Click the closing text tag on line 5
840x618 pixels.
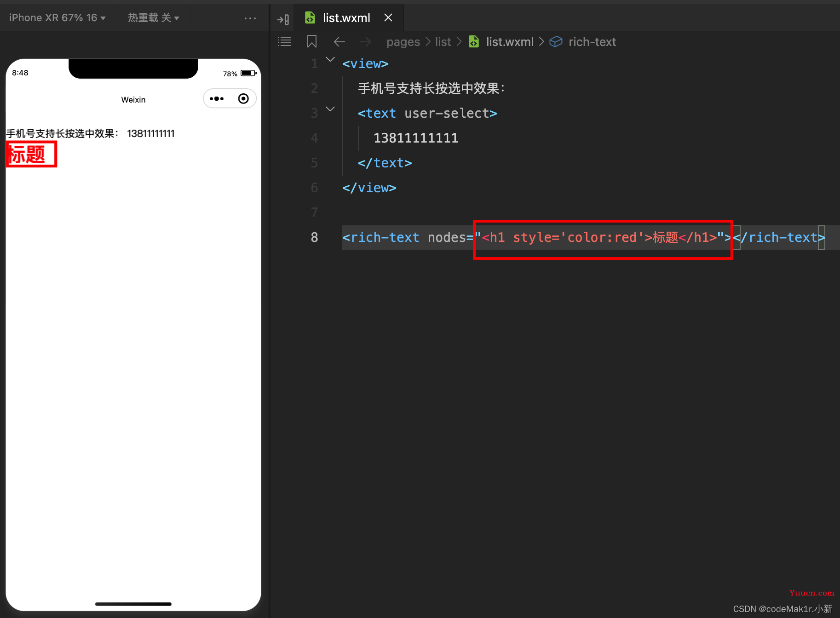[x=385, y=163]
